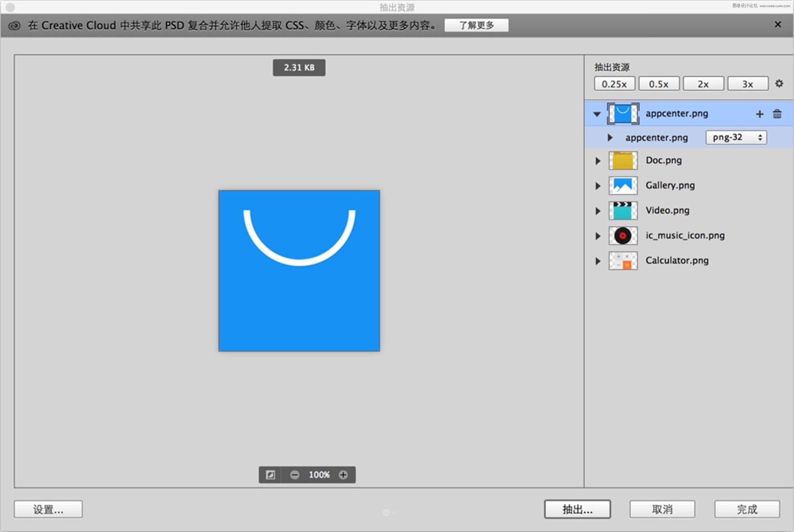
Task: Click the window close button at top-left
Action: (x=10, y=7)
